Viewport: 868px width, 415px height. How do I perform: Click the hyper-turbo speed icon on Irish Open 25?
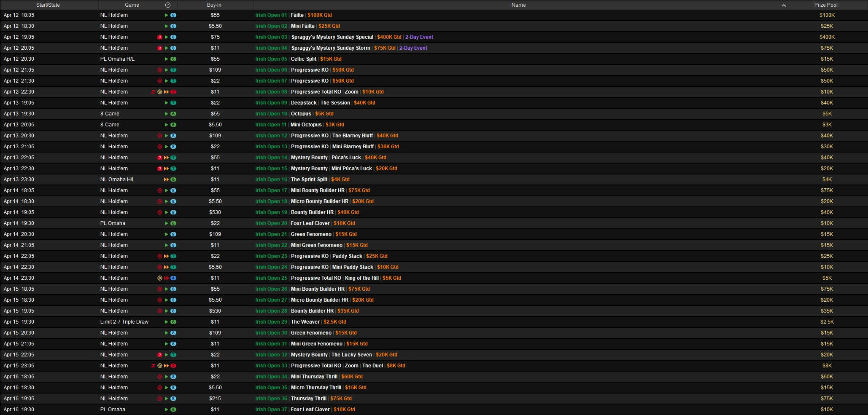(x=166, y=278)
